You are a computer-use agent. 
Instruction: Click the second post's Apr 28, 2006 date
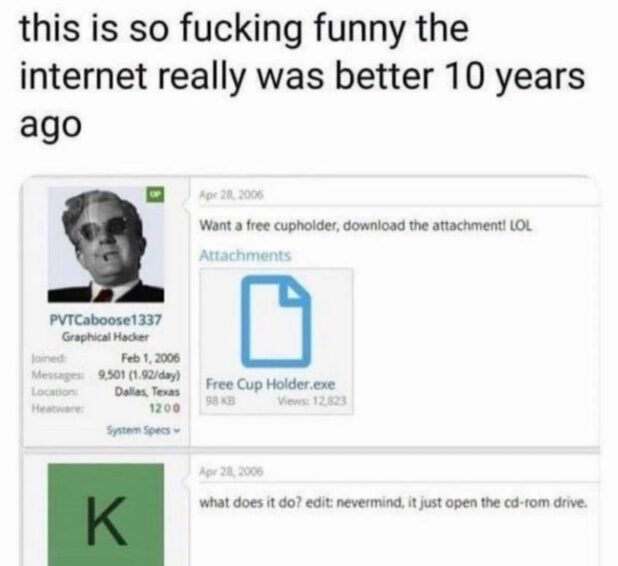231,471
